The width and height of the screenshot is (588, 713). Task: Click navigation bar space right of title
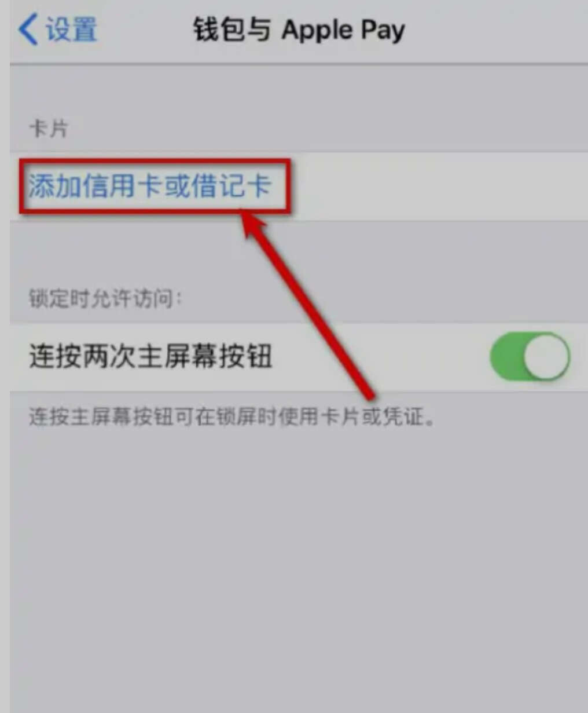coord(497,30)
